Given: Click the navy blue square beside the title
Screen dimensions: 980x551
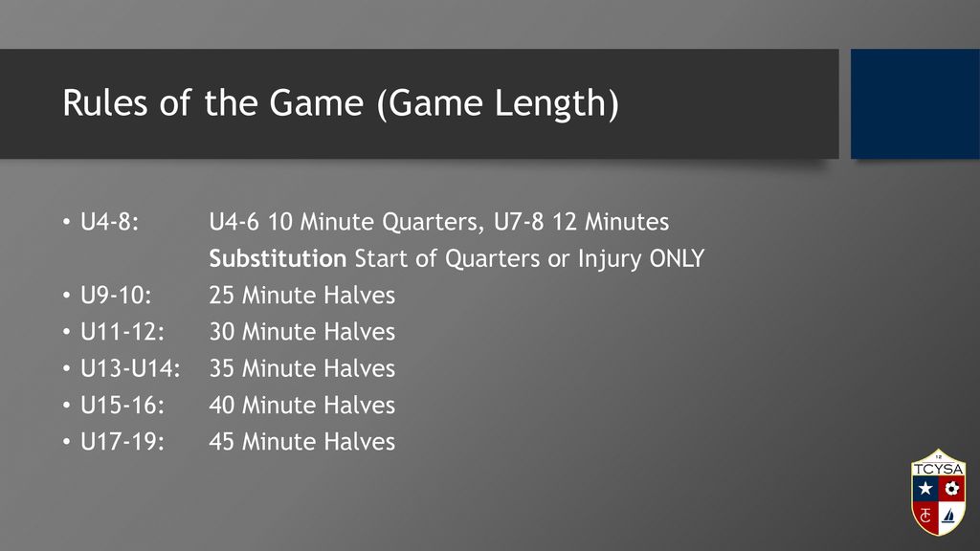Looking at the screenshot, I should click(x=915, y=103).
